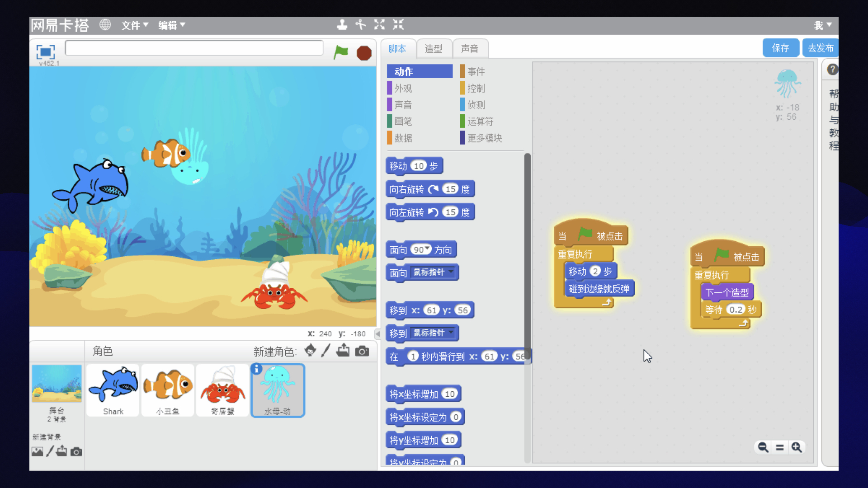Click 碰到边缘就反弹 block in script
The height and width of the screenshot is (488, 868).
599,289
